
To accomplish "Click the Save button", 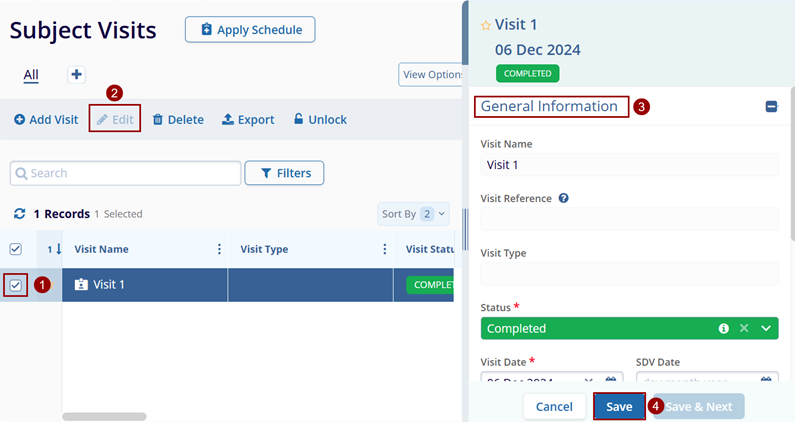I will click(619, 407).
